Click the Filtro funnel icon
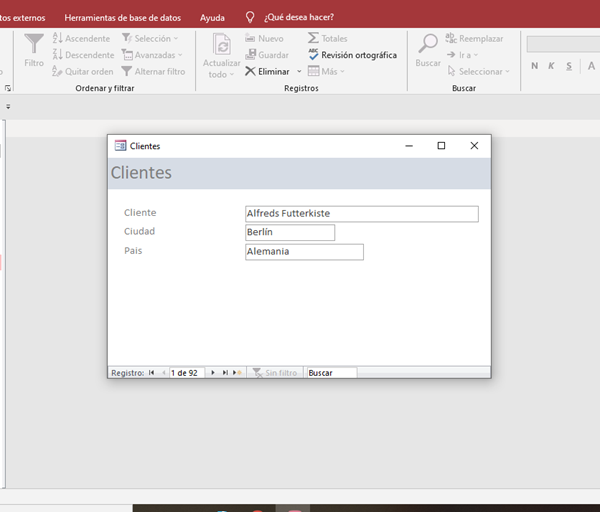Viewport: 600px width, 512px height. click(34, 45)
